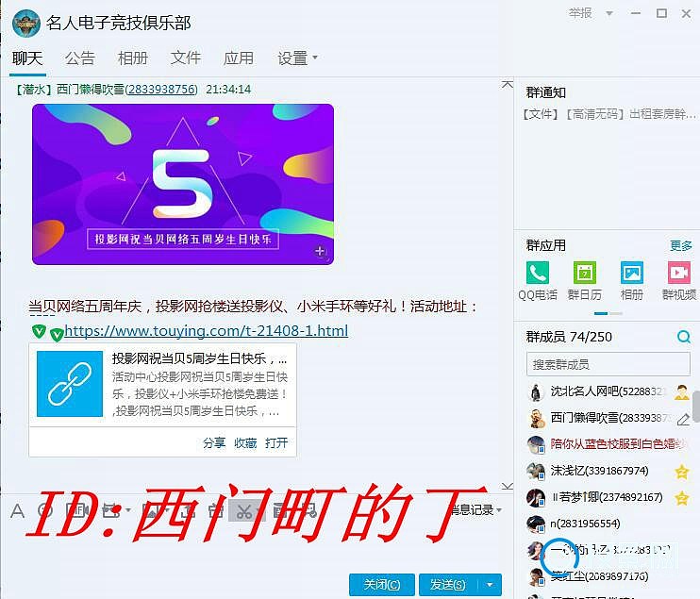Click the 搜索群成员 search field
The image size is (700, 599).
pyautogui.click(x=608, y=364)
